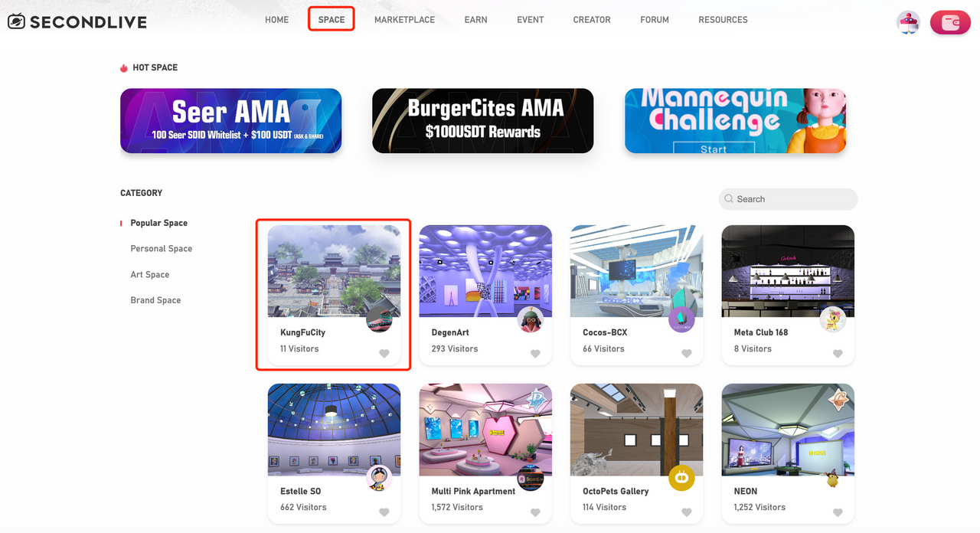Open the MARKETPLACE menu

click(404, 20)
